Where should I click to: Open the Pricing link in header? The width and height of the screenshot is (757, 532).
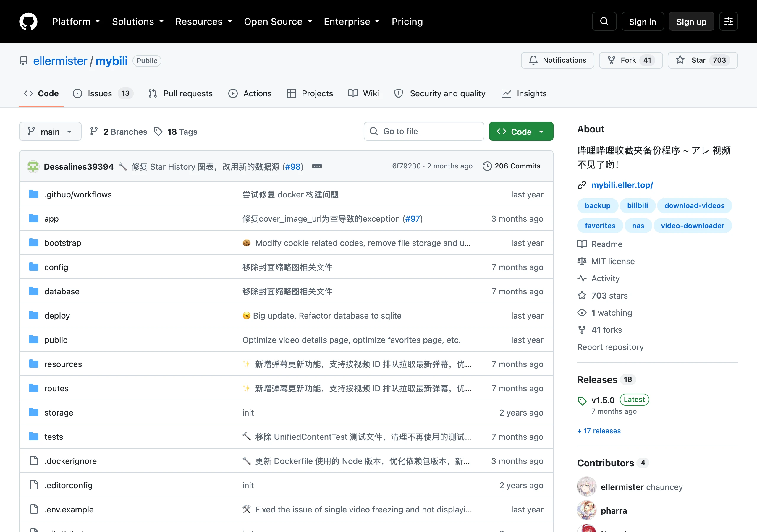[407, 21]
